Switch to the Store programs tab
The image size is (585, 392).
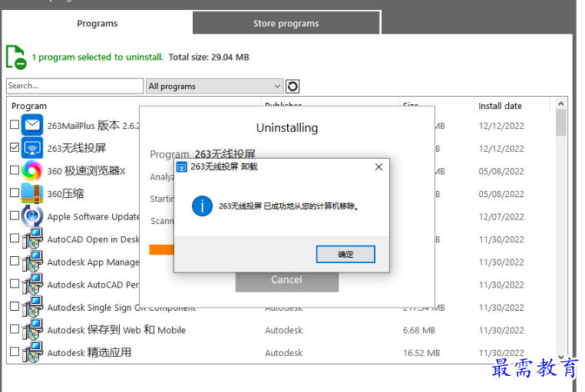pos(286,24)
